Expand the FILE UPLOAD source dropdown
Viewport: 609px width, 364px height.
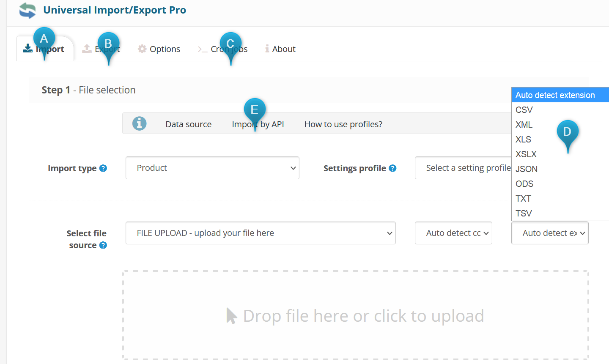pos(261,233)
